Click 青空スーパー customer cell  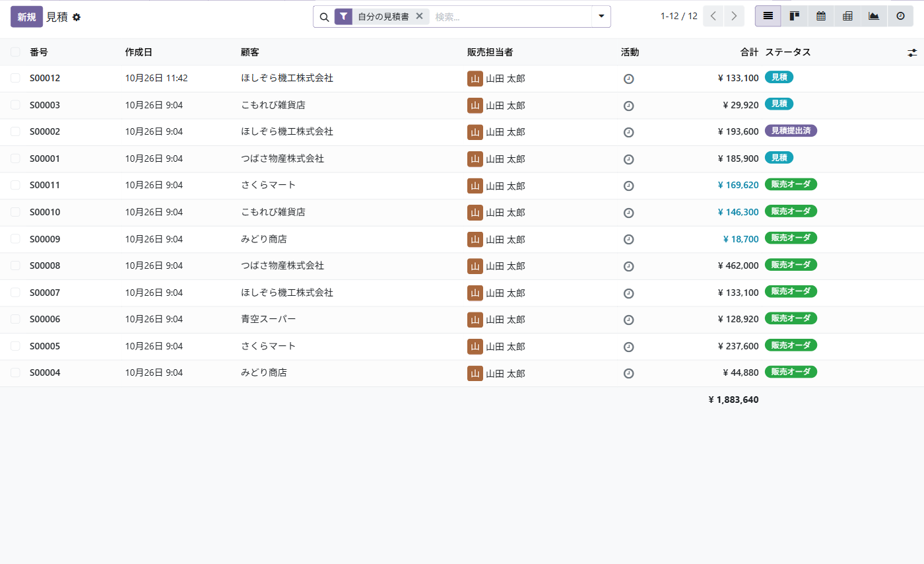(x=269, y=319)
